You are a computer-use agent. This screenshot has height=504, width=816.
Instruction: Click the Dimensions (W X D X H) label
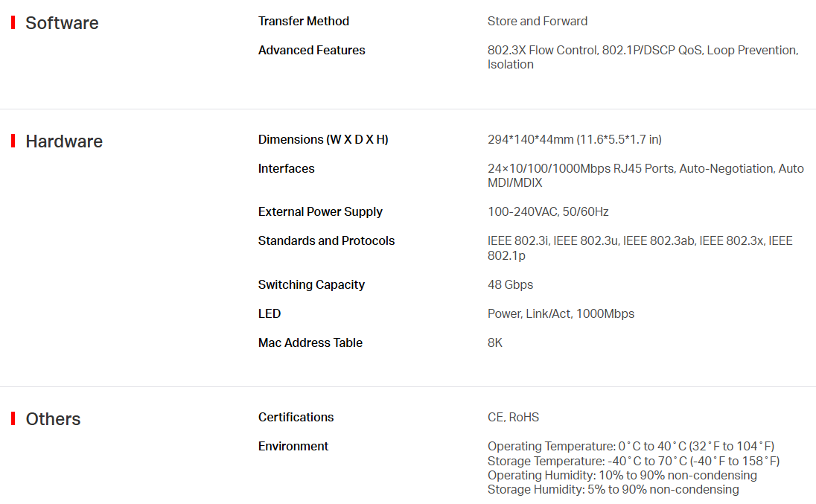323,140
